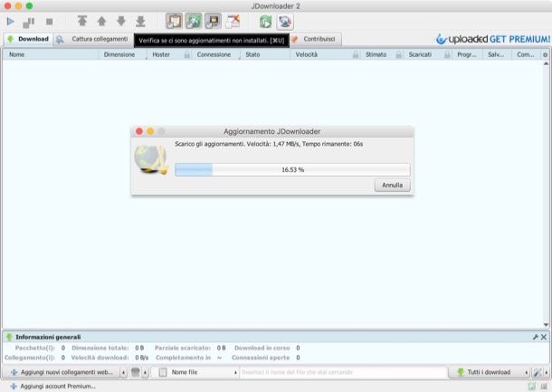The width and height of the screenshot is (552, 392).
Task: Move selected item down one position
Action: (121, 22)
